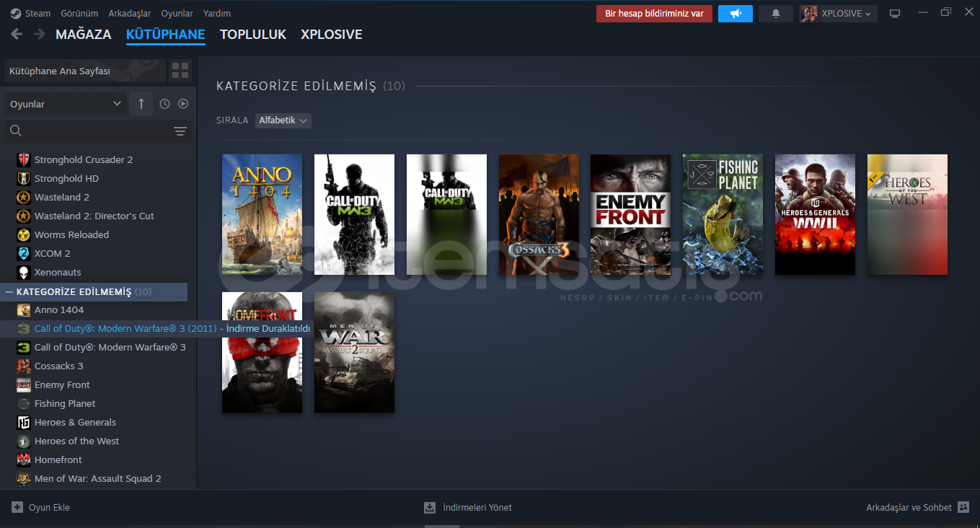Collapse KATEGORİZE EDİLMEMİŞ sidebar category

pos(9,292)
